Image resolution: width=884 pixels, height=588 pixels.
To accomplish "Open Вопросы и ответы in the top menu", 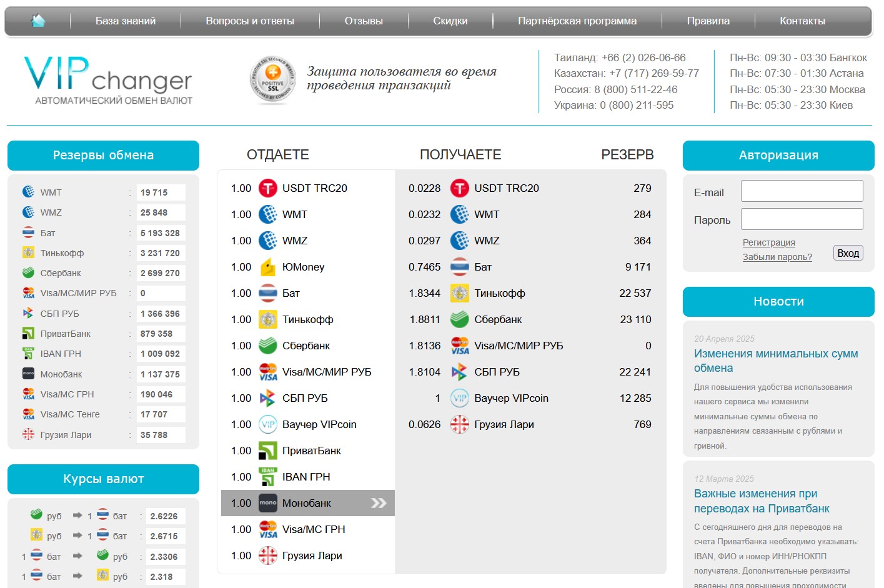I will pos(250,21).
